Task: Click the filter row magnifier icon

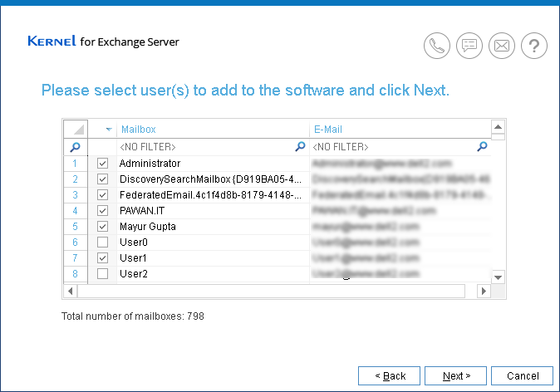Action: 76,147
